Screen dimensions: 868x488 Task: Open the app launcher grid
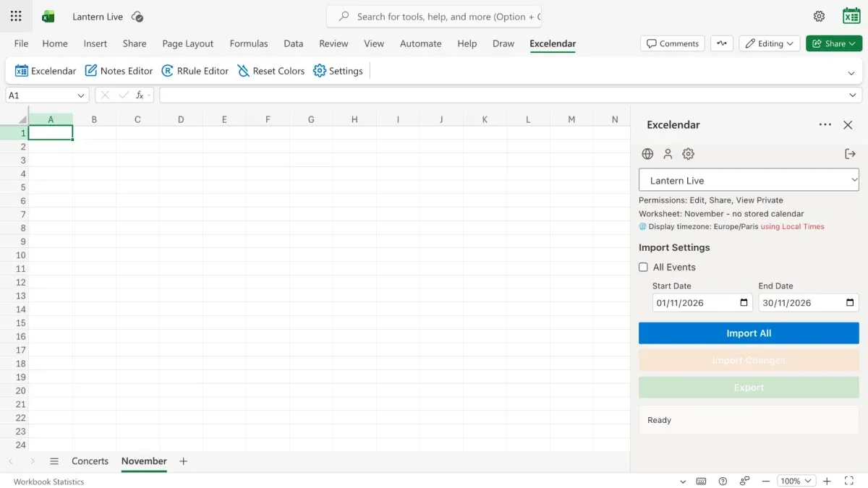point(16,16)
